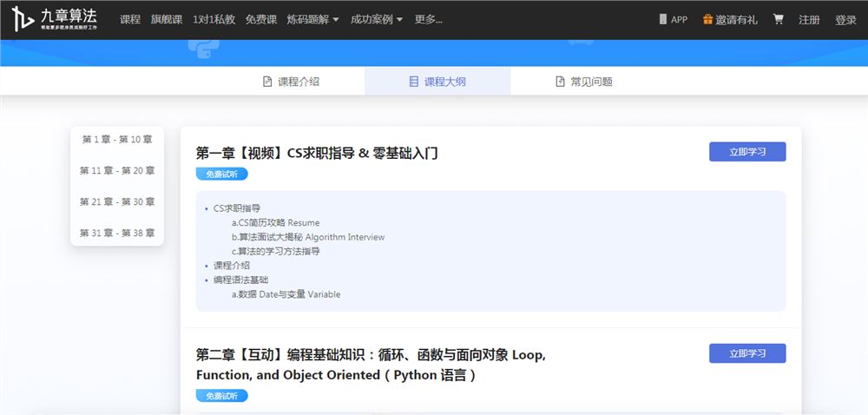Click the APP phone icon
Screen dimensions: 868x415
click(x=663, y=19)
